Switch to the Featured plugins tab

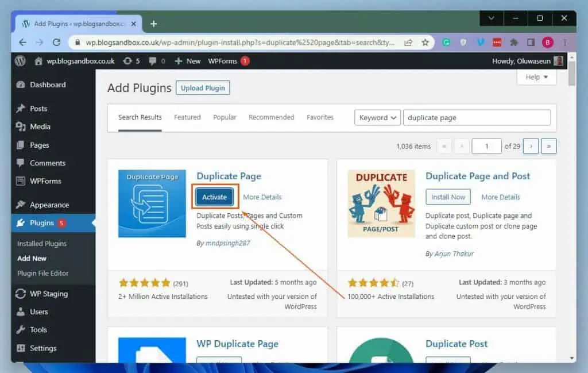click(x=187, y=117)
